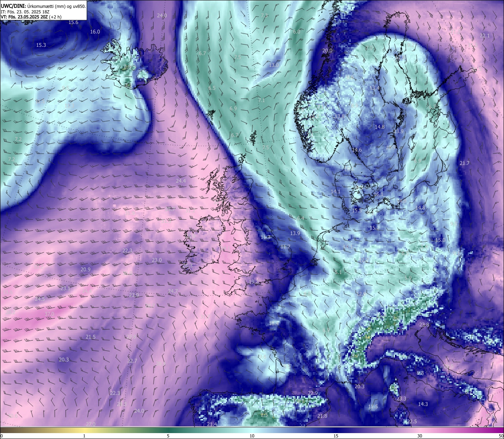Click the 15.3 value label
This screenshot has height=439, width=504.
pyautogui.click(x=41, y=45)
